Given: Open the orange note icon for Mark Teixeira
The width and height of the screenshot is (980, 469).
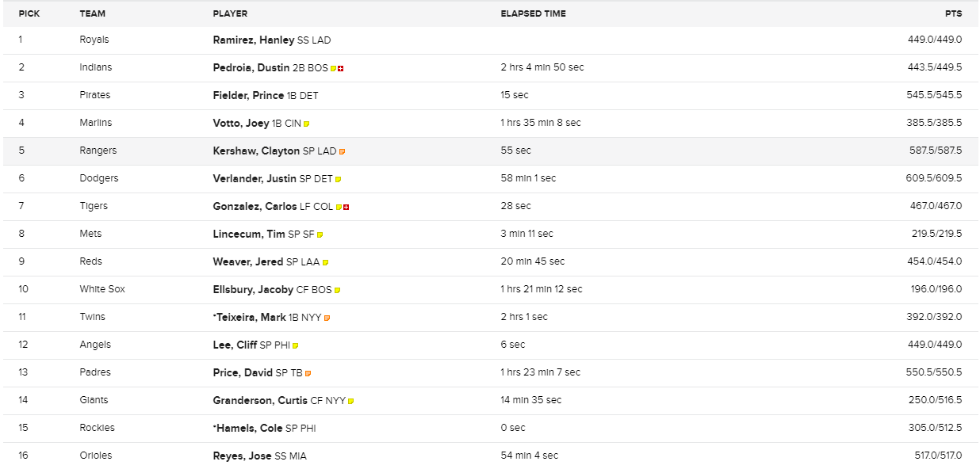Looking at the screenshot, I should click(327, 318).
